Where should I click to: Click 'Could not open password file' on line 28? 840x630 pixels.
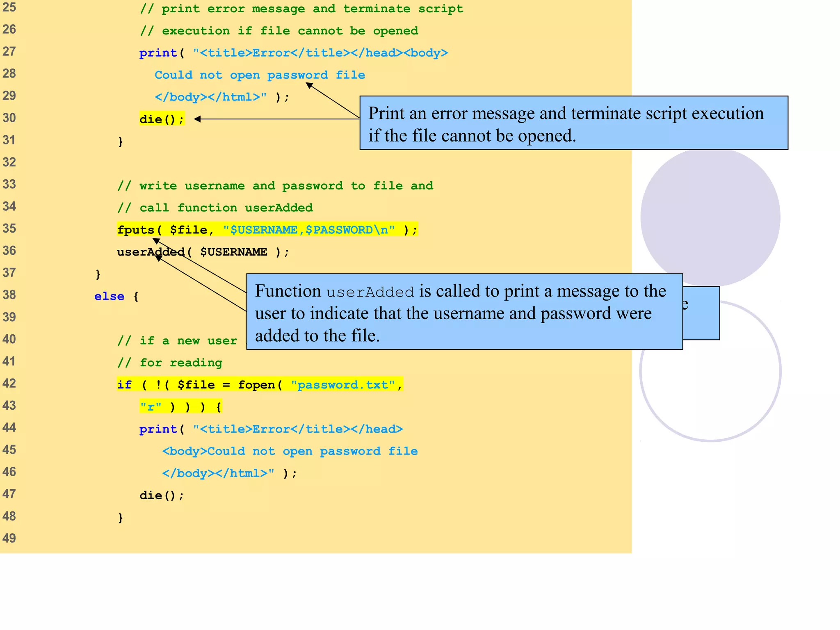pyautogui.click(x=260, y=75)
